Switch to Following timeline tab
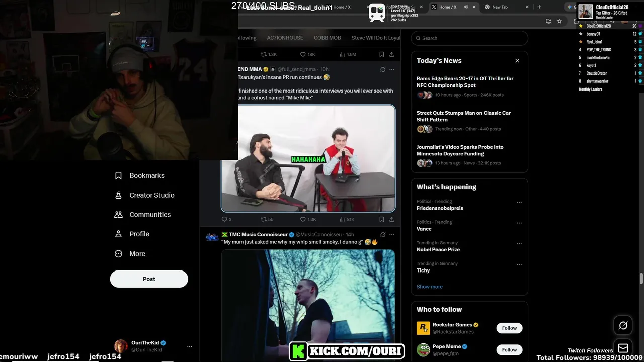 [x=247, y=38]
